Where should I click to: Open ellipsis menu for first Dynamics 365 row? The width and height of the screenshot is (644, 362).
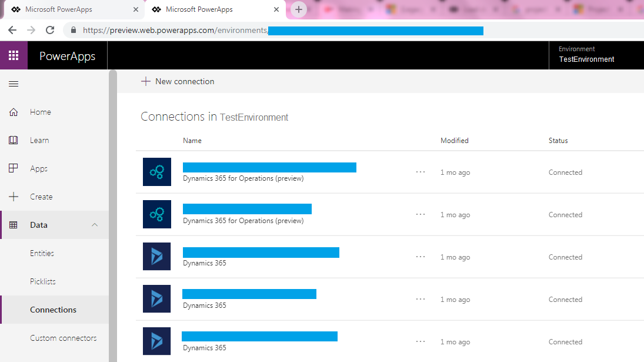420,257
